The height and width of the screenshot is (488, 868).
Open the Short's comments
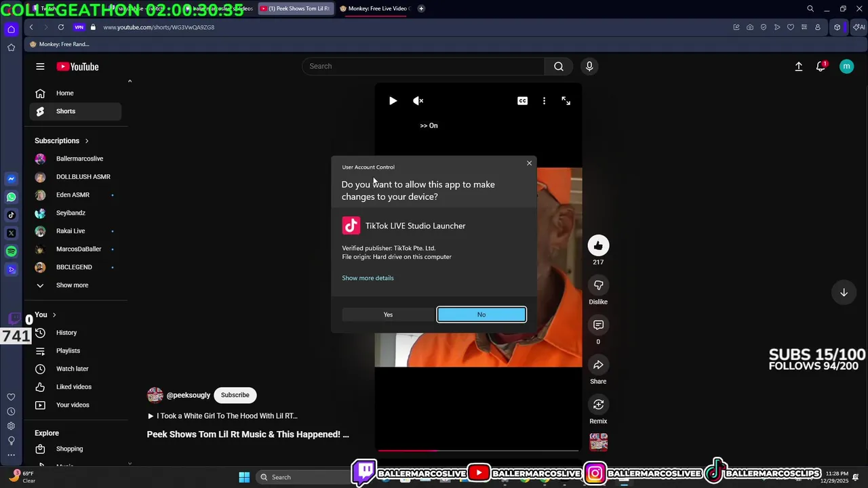tap(598, 325)
